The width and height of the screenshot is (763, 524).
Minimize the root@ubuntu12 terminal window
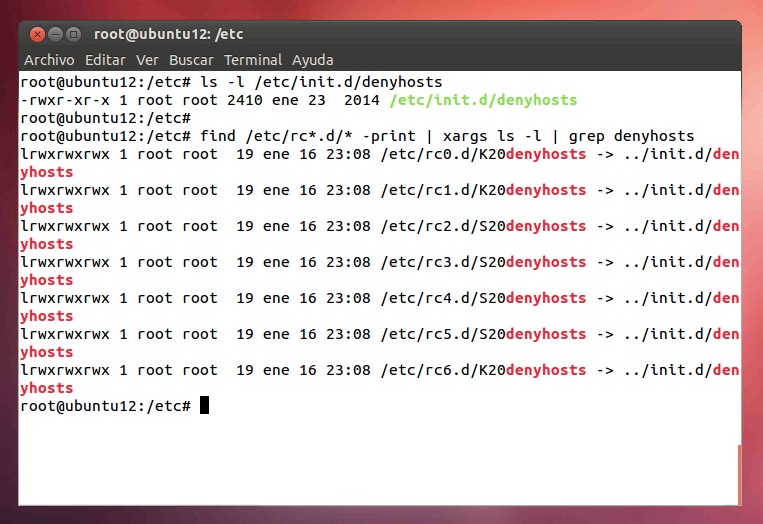[56, 36]
